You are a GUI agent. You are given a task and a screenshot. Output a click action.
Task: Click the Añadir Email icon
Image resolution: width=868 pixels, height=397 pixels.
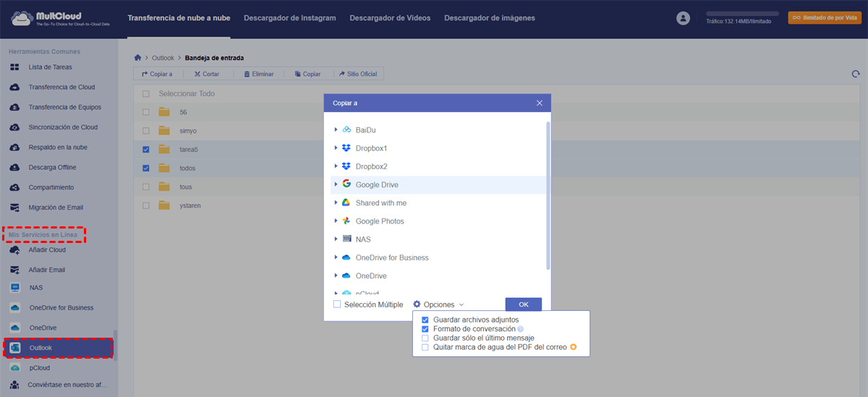point(14,270)
